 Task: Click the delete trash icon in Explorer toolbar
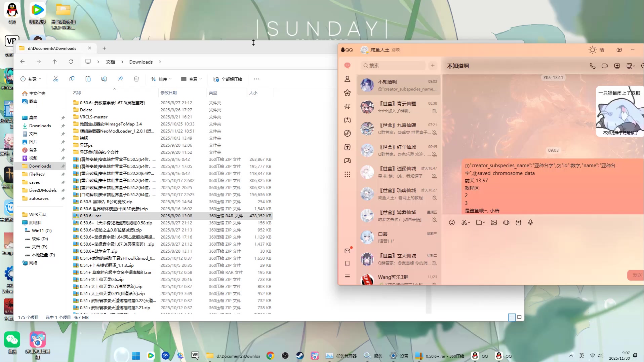[136, 79]
